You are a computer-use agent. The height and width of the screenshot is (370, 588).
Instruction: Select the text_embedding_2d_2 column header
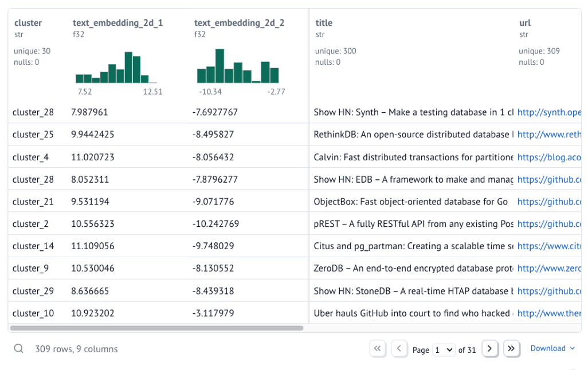point(239,23)
